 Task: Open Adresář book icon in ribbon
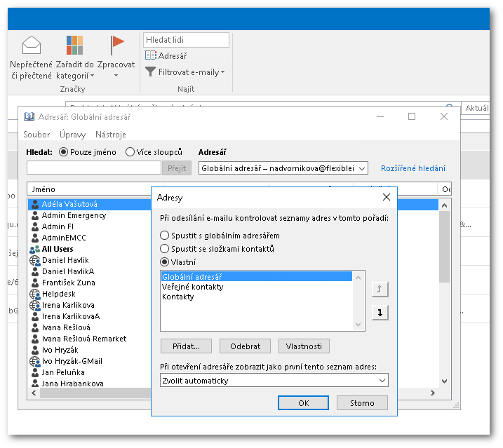(150, 55)
